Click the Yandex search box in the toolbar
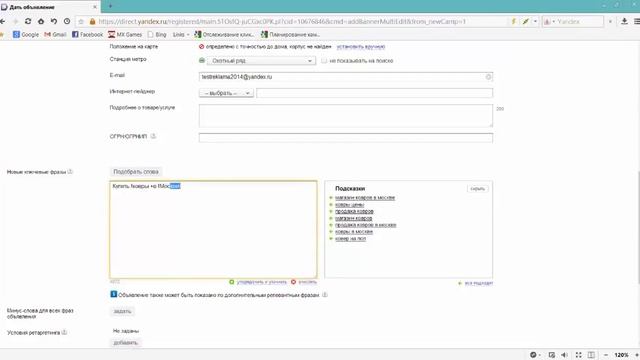640x360 pixels. (x=580, y=21)
